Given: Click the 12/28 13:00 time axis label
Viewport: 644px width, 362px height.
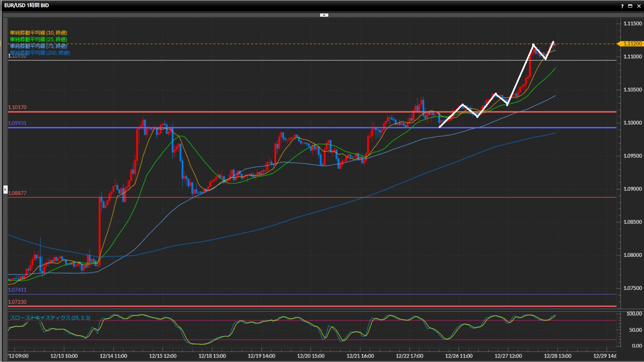Looking at the screenshot, I should [x=557, y=356].
